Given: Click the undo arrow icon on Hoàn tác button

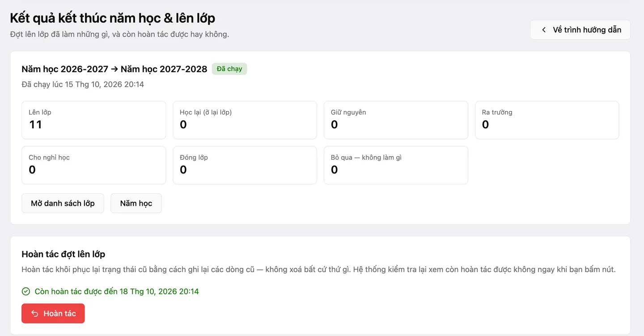Looking at the screenshot, I should [x=34, y=314].
